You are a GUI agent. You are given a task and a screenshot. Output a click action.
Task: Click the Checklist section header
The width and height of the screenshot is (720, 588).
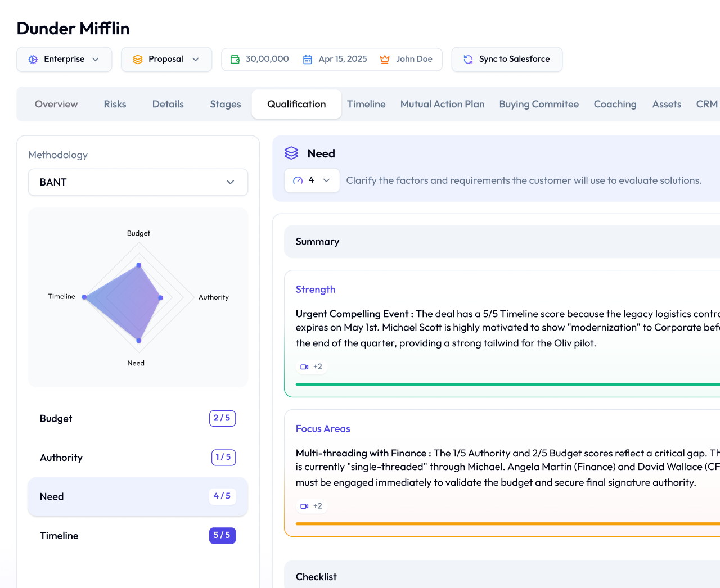502,575
